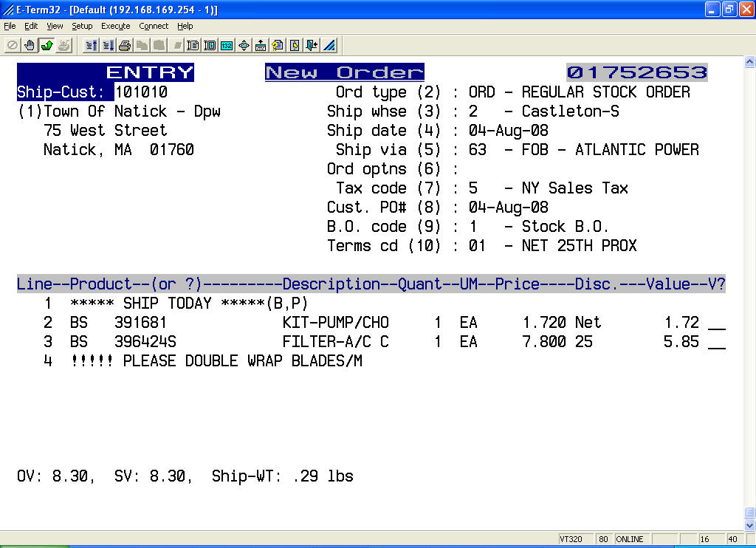Image resolution: width=756 pixels, height=548 pixels.
Task: Click the Ship-WT .29 lbs total
Action: [283, 476]
